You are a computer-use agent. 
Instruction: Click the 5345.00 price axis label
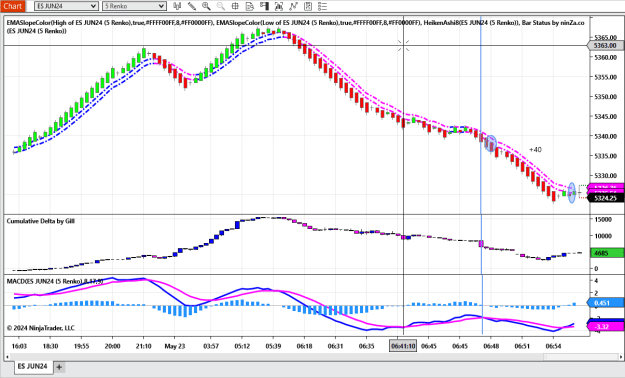605,116
